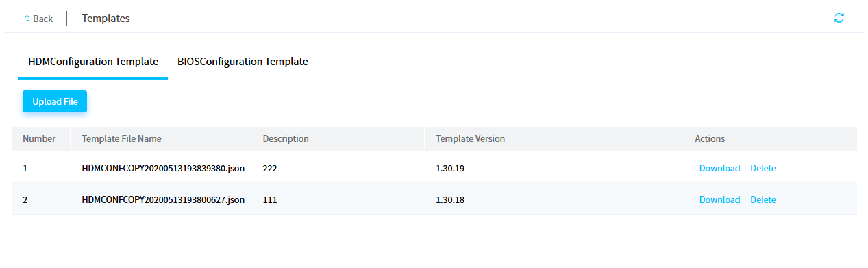
Task: Click the refresh icon at top right
Action: click(839, 18)
